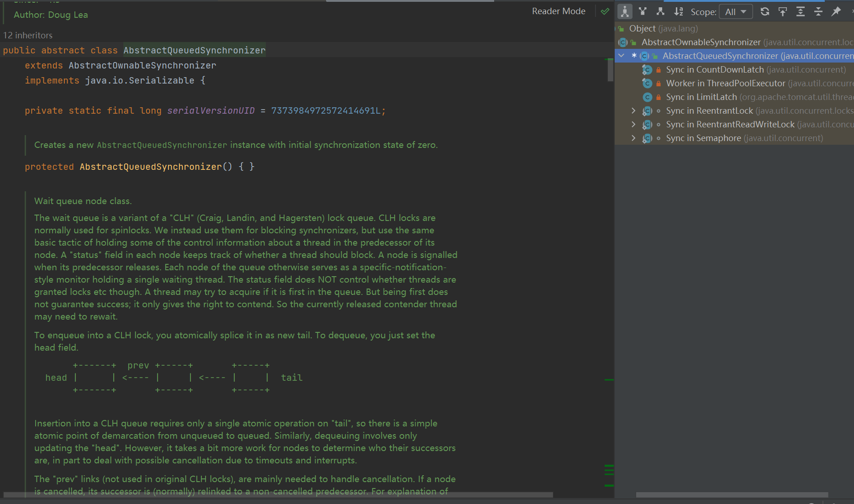This screenshot has width=854, height=504.
Task: Switch to Supertypes Hierarchy view
Action: coord(643,11)
